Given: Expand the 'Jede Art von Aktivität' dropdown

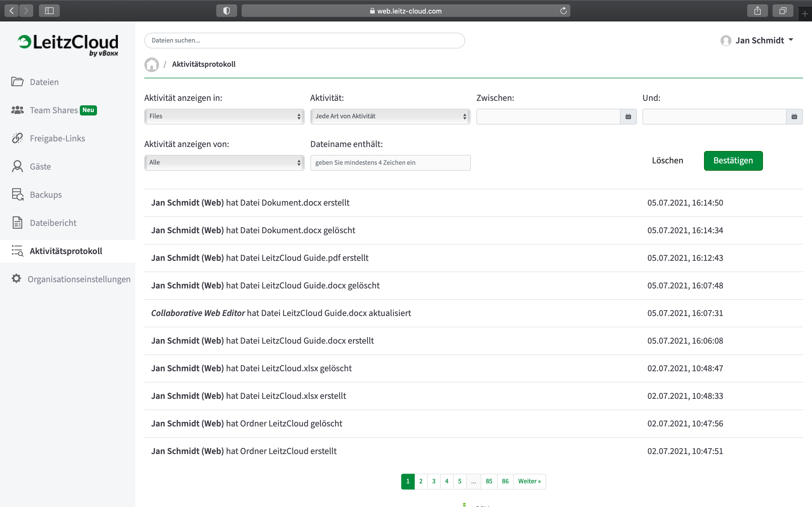Looking at the screenshot, I should click(x=390, y=116).
